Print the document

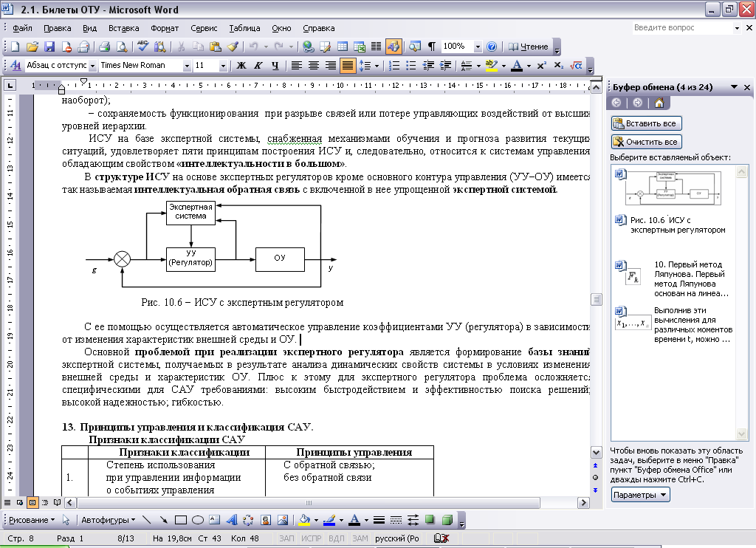104,47
